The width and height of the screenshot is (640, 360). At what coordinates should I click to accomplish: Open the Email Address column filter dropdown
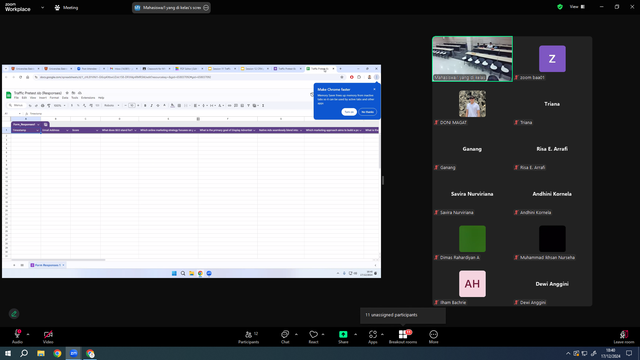click(x=67, y=131)
